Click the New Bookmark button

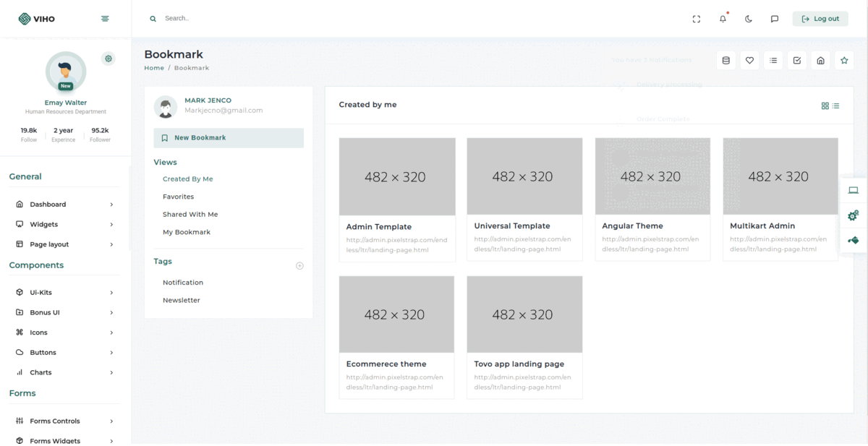(229, 138)
